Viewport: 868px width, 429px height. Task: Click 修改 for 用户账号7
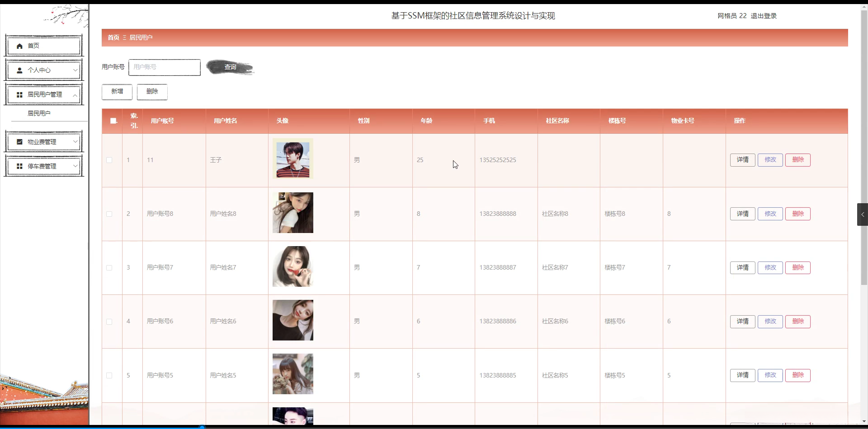tap(770, 268)
